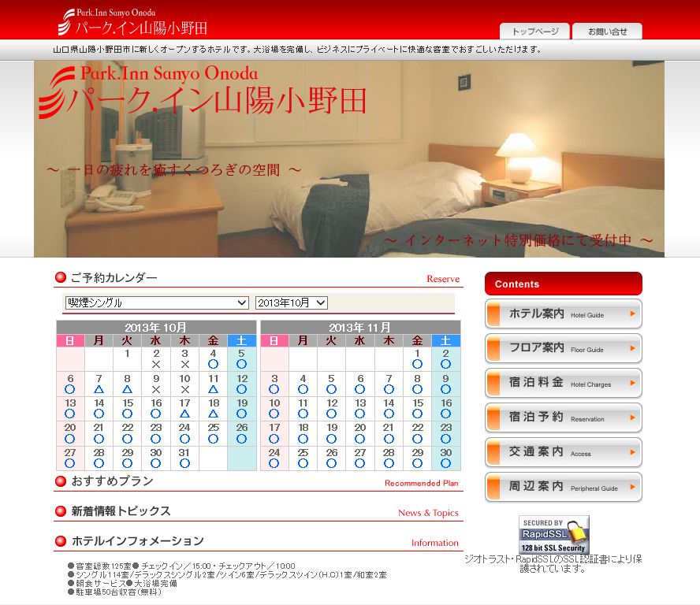700x605 pixels.
Task: Select available circle for October 12
Action: coord(241,389)
